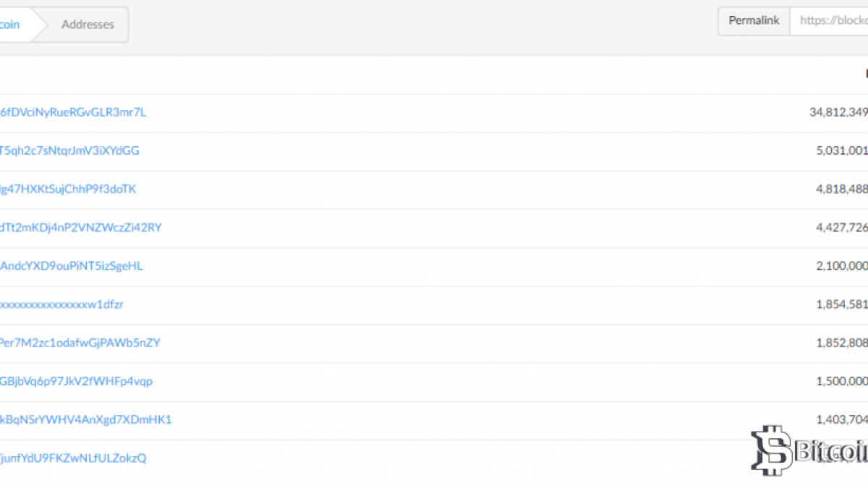
Task: Open address ending in GjPAWb5nZY
Action: point(80,342)
